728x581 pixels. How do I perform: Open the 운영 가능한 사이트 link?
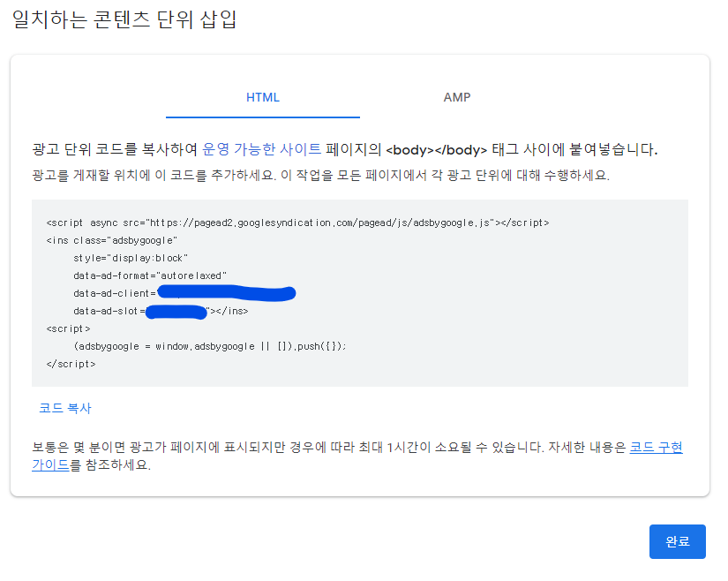(262, 149)
